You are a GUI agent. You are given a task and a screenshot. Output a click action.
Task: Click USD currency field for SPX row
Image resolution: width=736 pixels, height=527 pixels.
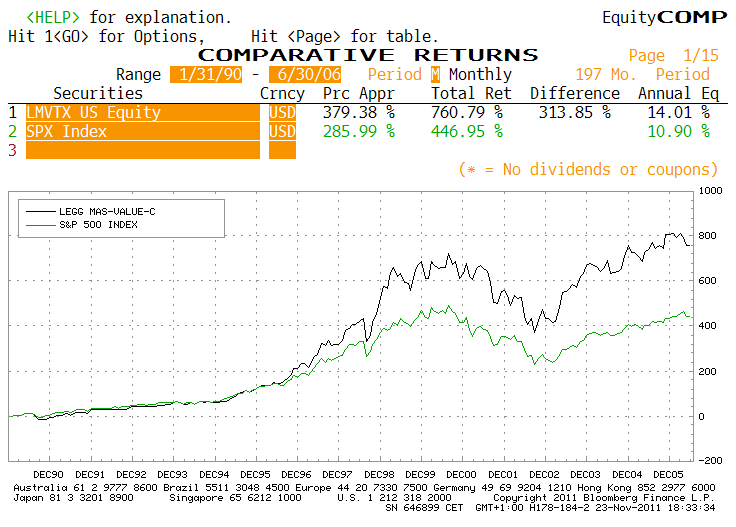click(282, 131)
